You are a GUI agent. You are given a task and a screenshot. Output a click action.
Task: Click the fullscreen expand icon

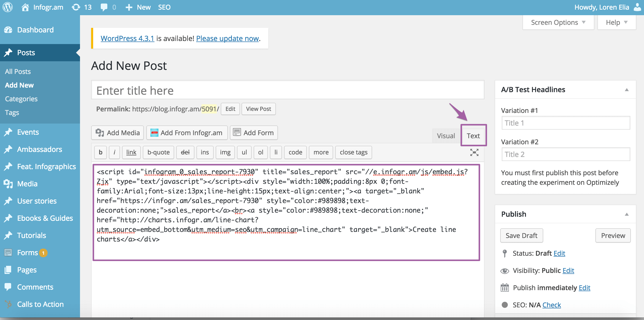(474, 152)
